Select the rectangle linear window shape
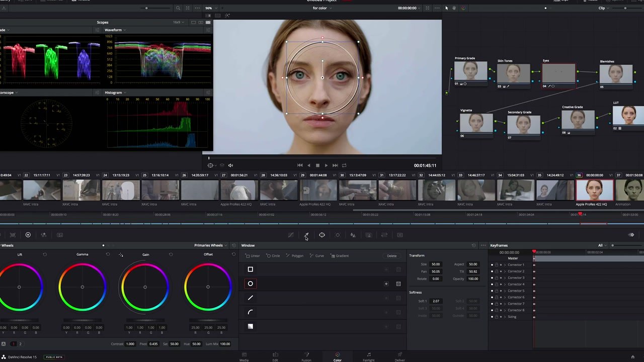 [250, 269]
